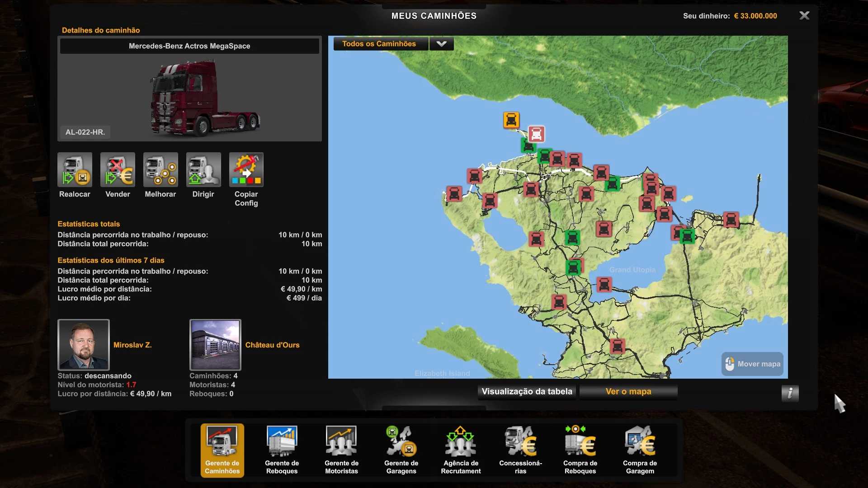Open Compra de Garagem
This screenshot has width=868, height=488.
640,450
